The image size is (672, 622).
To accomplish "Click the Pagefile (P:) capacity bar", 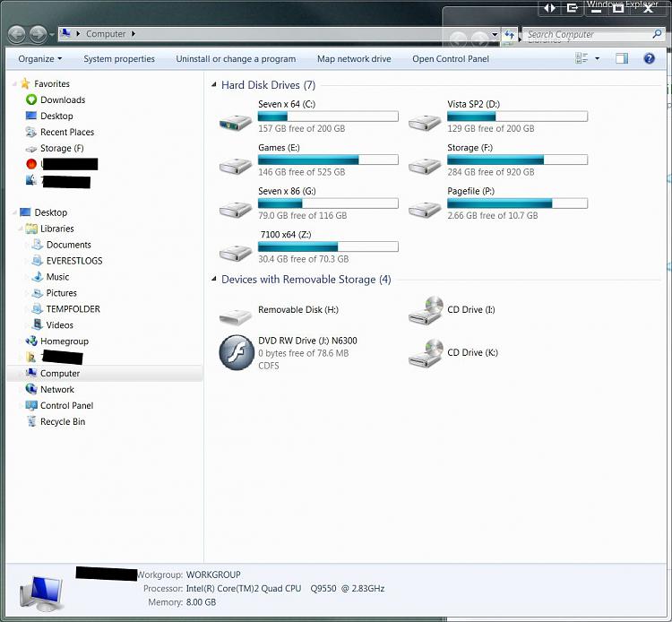I will point(517,203).
